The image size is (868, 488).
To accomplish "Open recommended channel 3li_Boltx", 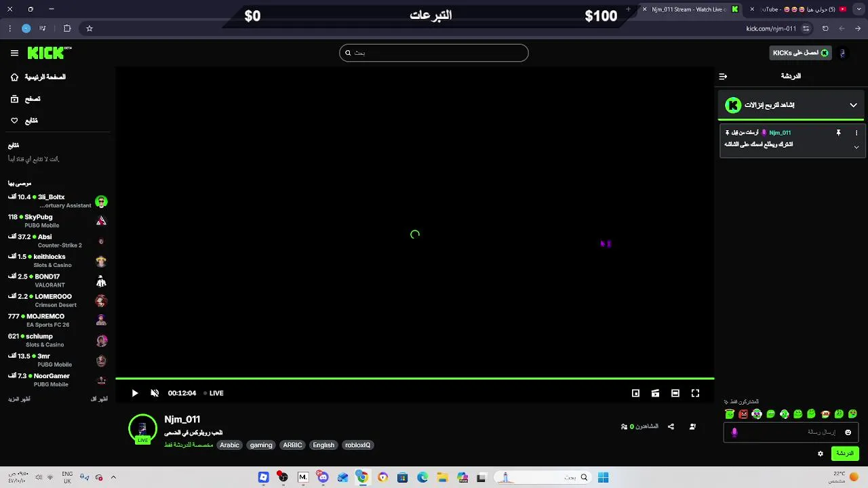I will coord(58,201).
